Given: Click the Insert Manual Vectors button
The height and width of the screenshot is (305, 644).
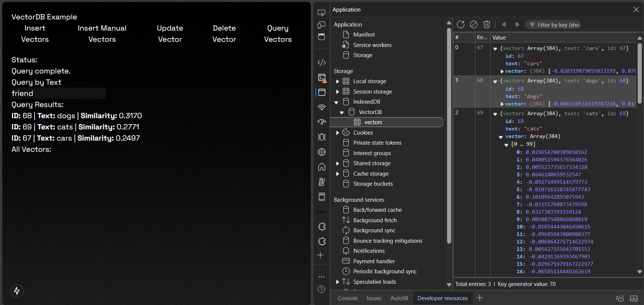Looking at the screenshot, I should (x=102, y=34).
